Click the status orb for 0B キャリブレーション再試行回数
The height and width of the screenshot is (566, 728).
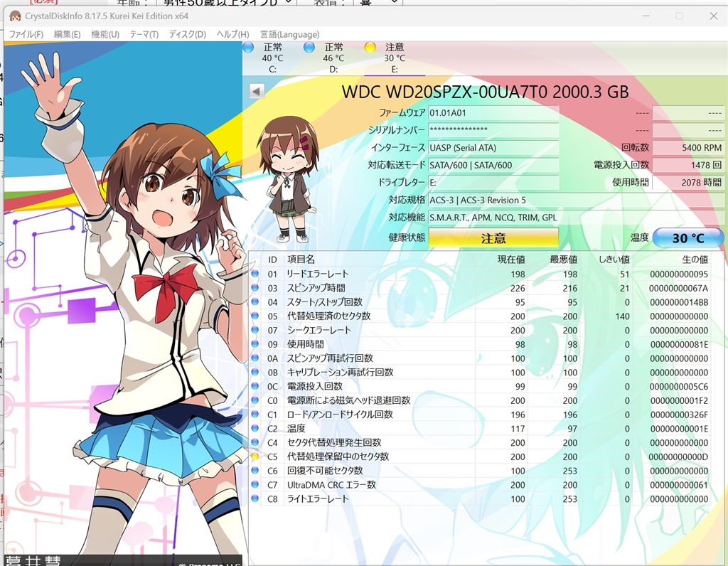(255, 372)
